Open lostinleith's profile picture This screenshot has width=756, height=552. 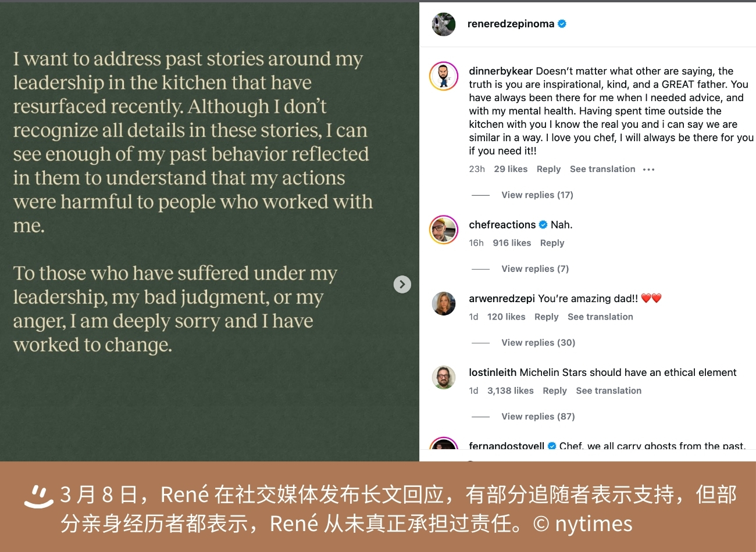[x=444, y=377]
